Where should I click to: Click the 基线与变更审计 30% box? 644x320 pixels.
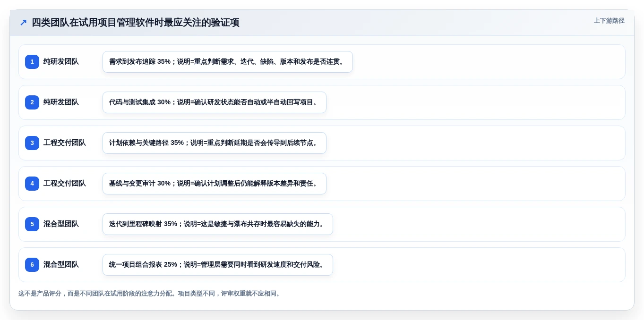tap(215, 184)
